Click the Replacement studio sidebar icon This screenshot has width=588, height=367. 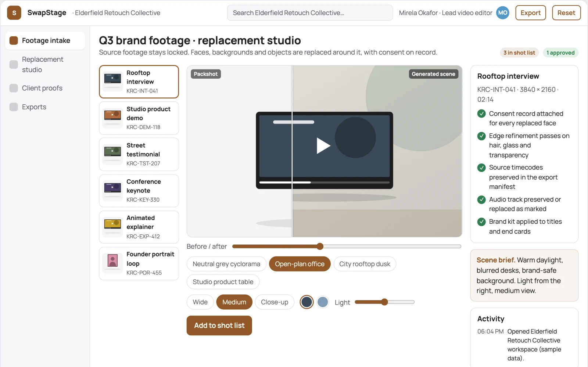(14, 64)
